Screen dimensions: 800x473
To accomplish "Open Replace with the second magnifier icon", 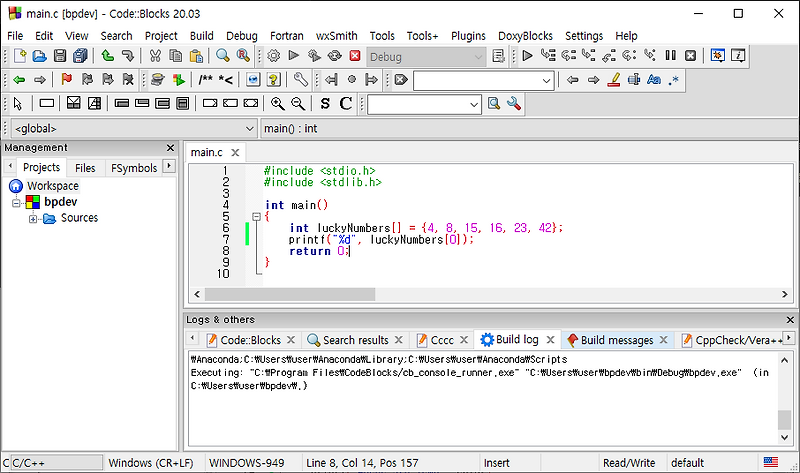I will pos(243,56).
